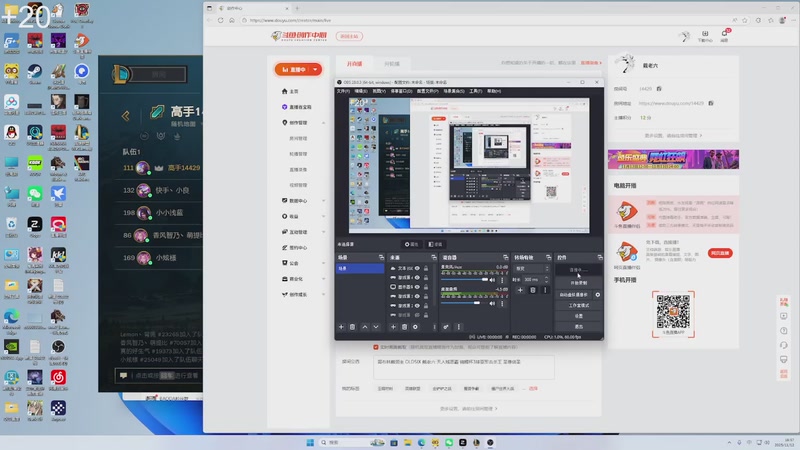Toggle lock of 显示器采集 source in OBS
800x450 pixels.
coord(426,287)
